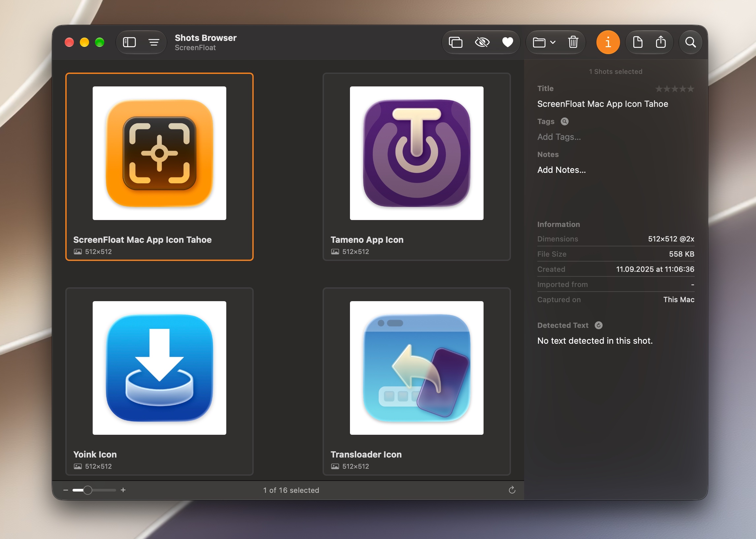Click Add Notes text area
Screen dimensions: 756x539
click(x=561, y=170)
